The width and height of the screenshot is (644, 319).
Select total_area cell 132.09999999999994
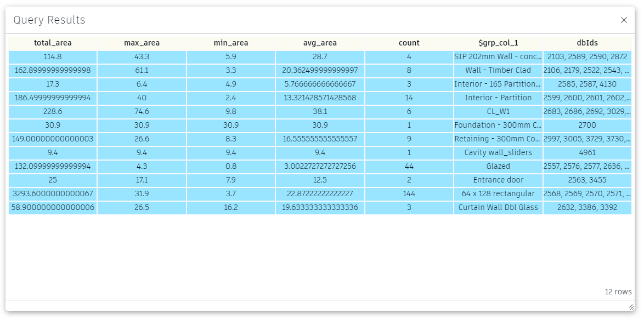coord(53,166)
